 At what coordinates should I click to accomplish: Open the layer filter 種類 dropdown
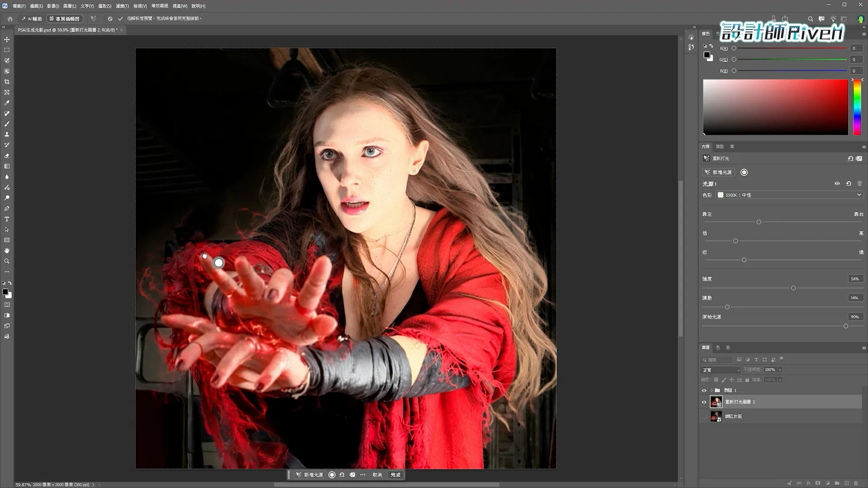(717, 360)
